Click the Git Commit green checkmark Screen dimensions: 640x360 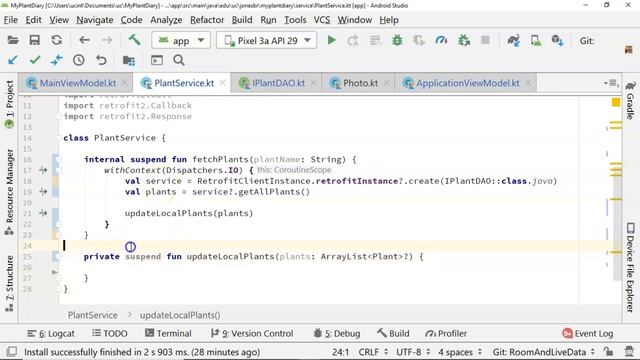[x=35, y=60]
